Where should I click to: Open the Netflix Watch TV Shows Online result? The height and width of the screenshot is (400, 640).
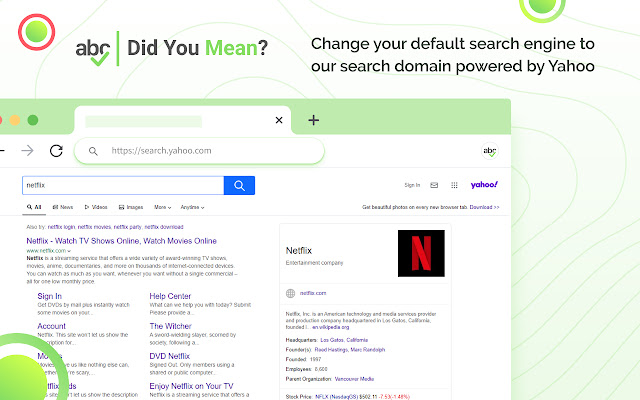pos(121,240)
